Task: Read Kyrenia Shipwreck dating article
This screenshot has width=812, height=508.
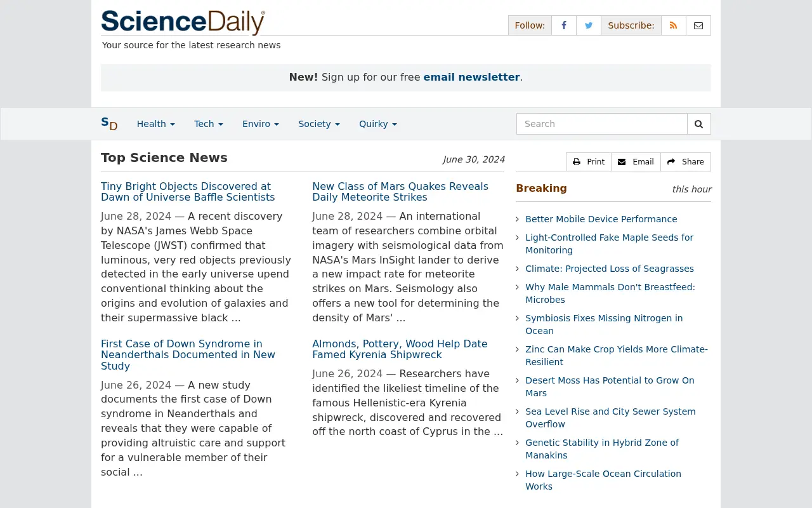Action: pos(400,349)
